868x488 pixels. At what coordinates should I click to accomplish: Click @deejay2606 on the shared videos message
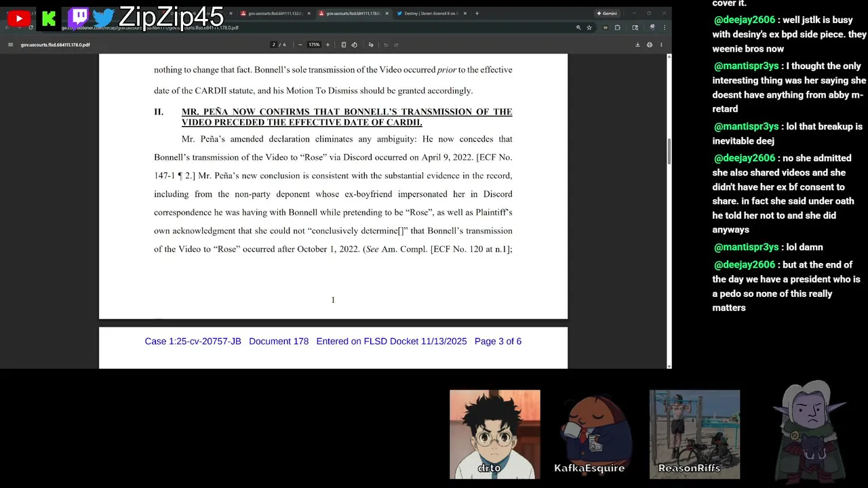click(x=744, y=158)
